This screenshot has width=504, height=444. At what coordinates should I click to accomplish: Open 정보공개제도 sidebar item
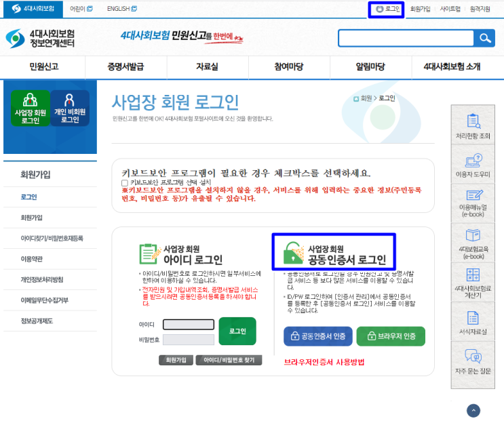(x=37, y=321)
